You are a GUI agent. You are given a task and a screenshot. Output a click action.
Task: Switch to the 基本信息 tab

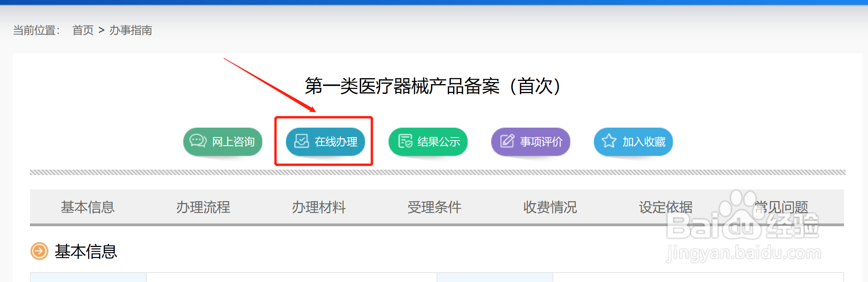(x=88, y=207)
